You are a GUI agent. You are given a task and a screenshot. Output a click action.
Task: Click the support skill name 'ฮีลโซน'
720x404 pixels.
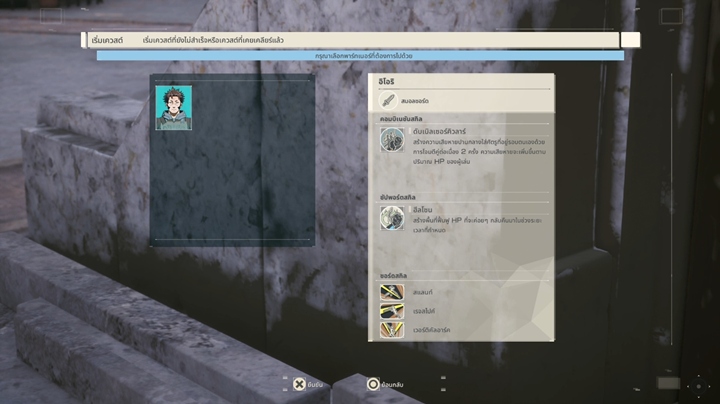422,210
